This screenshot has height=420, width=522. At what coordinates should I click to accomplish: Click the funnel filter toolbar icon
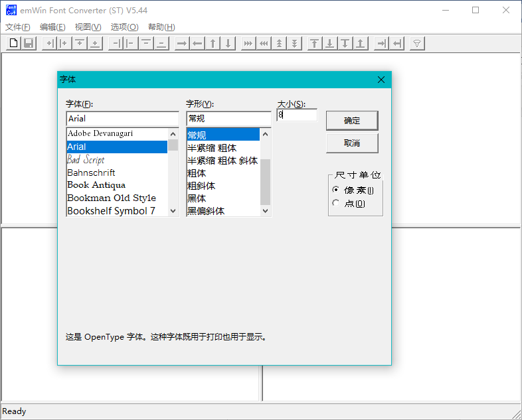coord(417,43)
